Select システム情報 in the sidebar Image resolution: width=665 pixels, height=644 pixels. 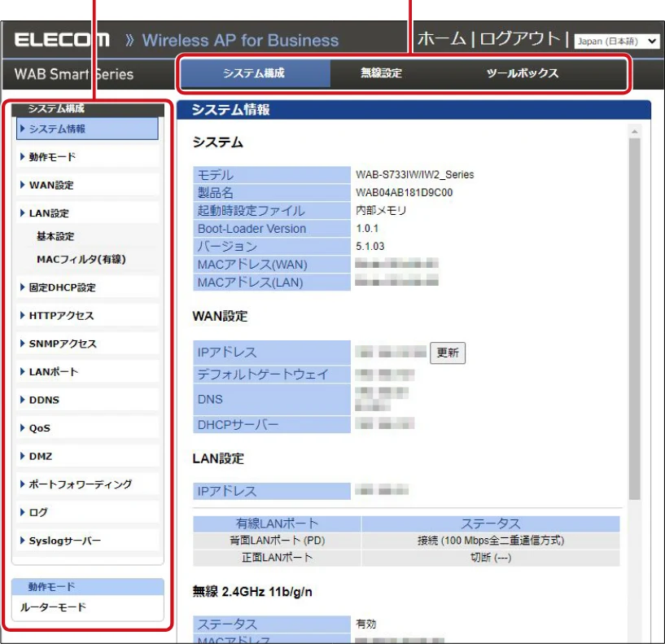pos(87,129)
